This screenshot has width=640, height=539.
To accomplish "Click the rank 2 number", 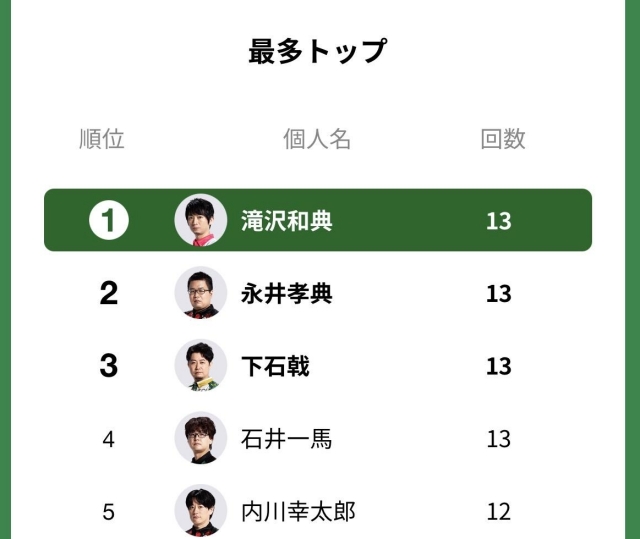I will [109, 293].
